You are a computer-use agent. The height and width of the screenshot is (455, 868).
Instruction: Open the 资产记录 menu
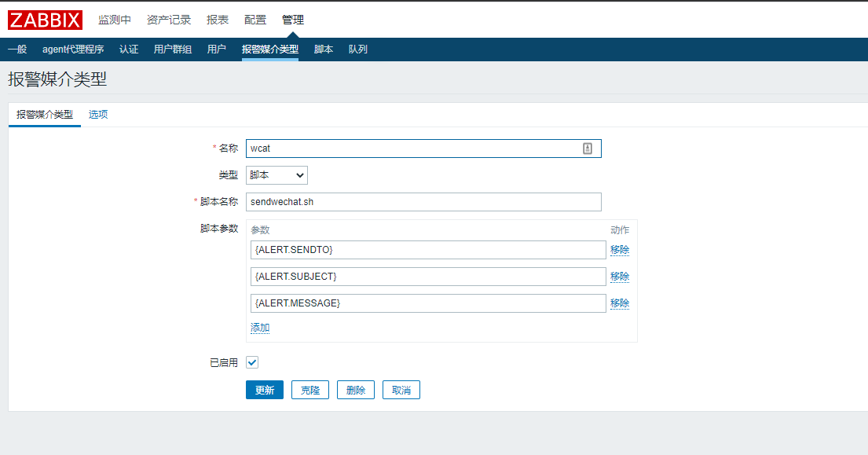coord(169,20)
